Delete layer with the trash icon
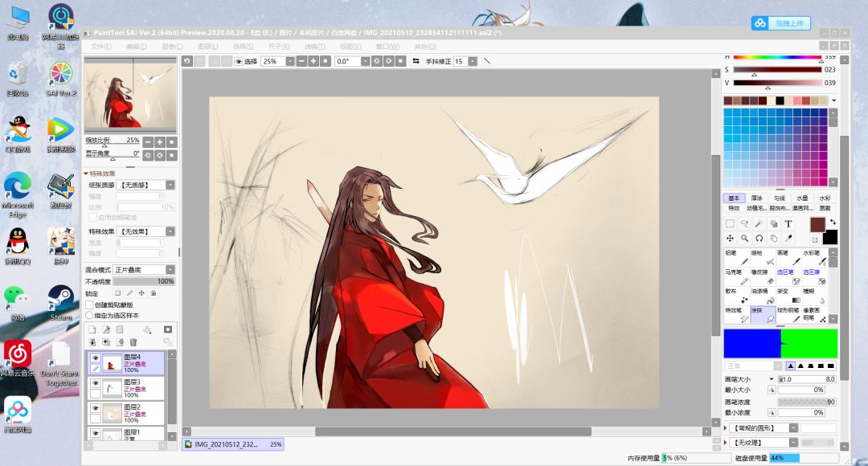This screenshot has width=868, height=466. tap(133, 342)
